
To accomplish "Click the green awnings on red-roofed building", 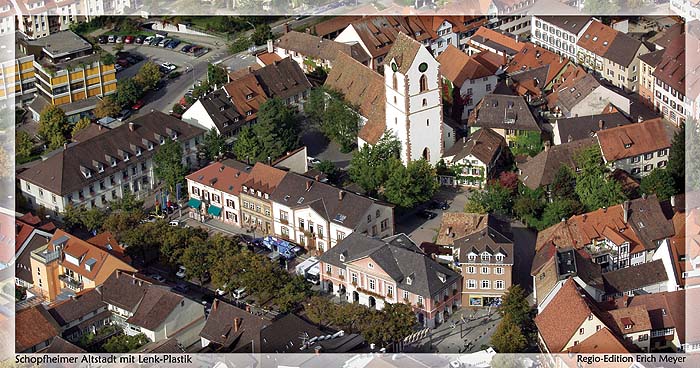I will pyautogui.click(x=204, y=207).
